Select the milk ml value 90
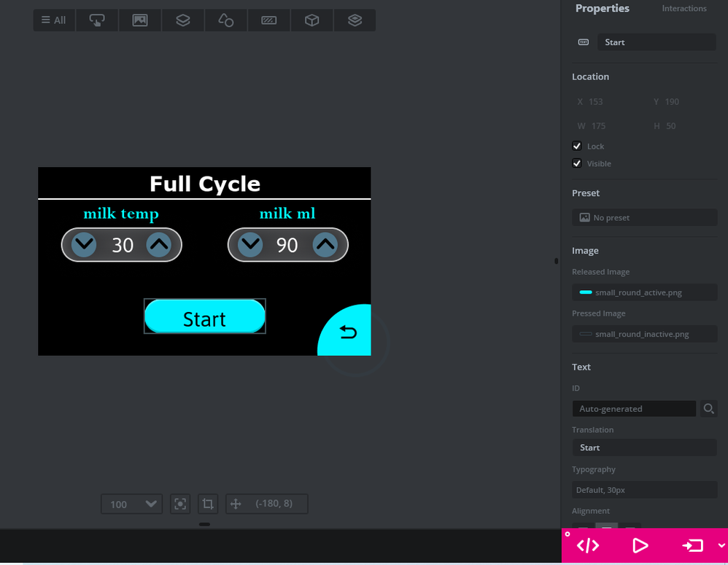728x565 pixels. 287,245
